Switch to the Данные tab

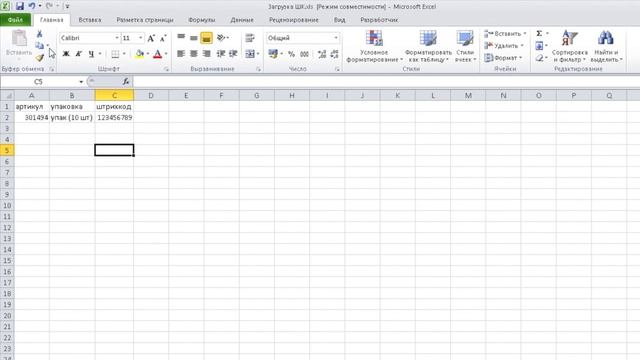(242, 20)
